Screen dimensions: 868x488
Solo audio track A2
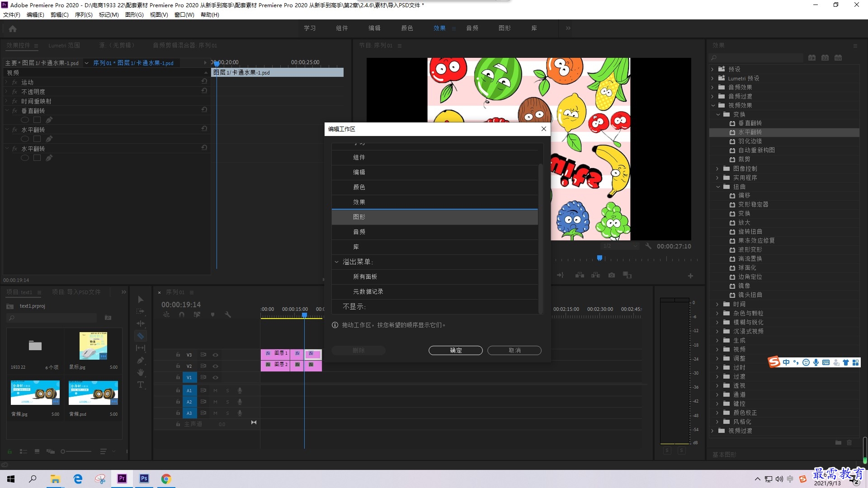tap(227, 402)
